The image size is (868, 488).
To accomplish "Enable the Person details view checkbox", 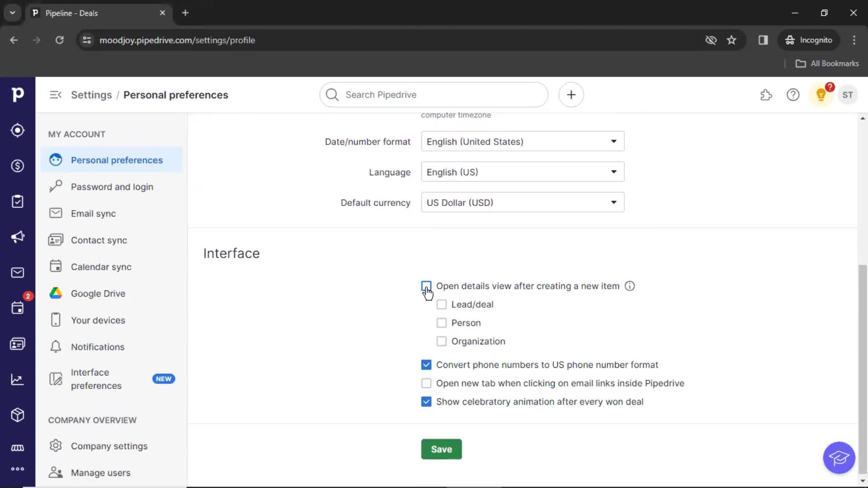I will point(441,322).
